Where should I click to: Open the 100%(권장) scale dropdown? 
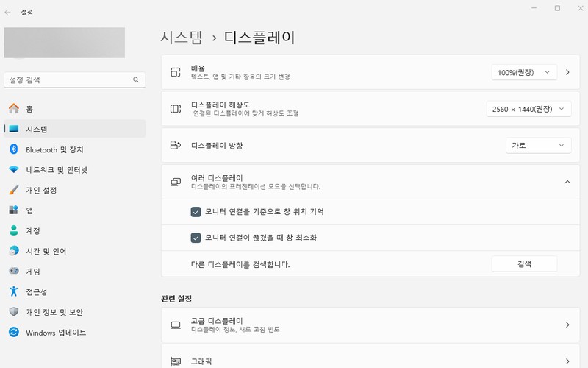click(x=524, y=72)
